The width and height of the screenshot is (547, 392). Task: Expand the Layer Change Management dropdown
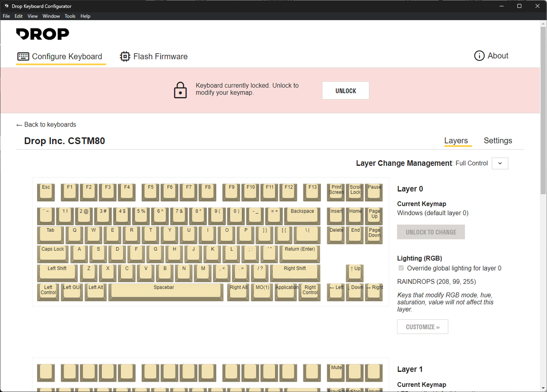[x=500, y=163]
